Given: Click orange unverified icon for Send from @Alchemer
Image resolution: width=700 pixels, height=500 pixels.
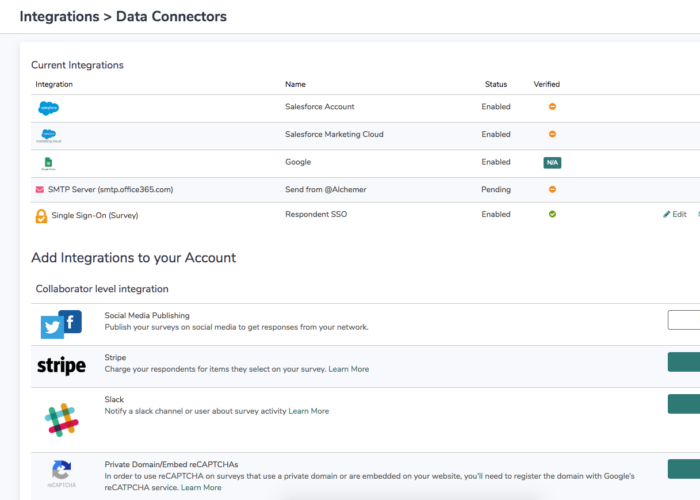Looking at the screenshot, I should tap(552, 189).
